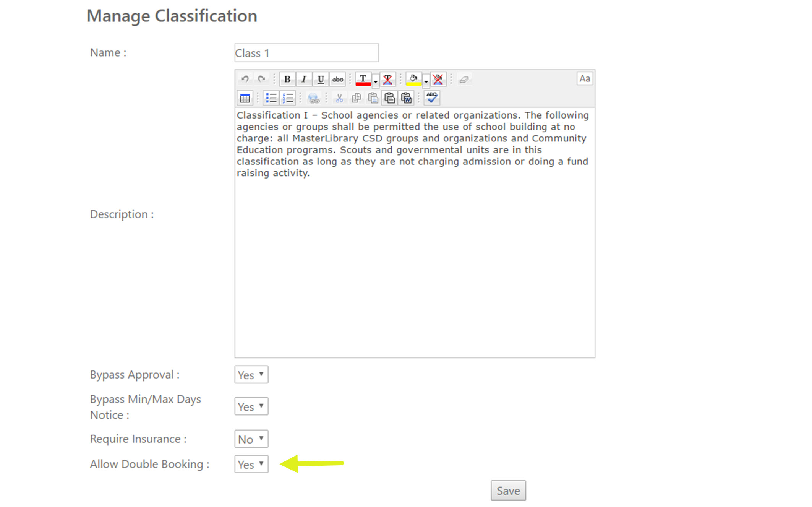Insert a numbered list

point(288,98)
